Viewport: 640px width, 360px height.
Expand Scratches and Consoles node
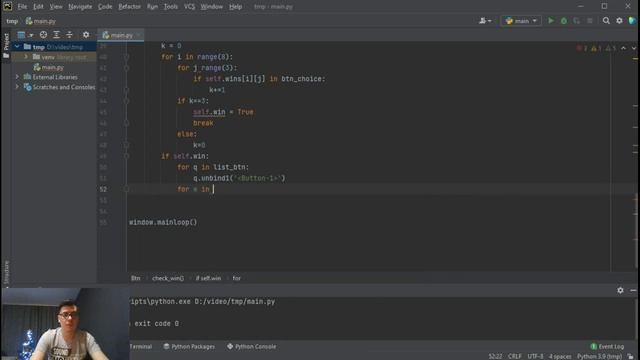click(17, 87)
